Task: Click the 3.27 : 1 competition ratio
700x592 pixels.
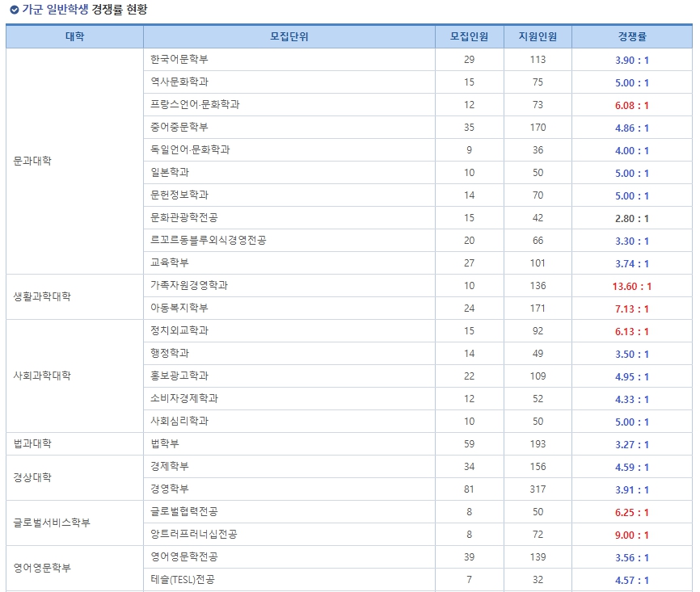Action: click(632, 445)
